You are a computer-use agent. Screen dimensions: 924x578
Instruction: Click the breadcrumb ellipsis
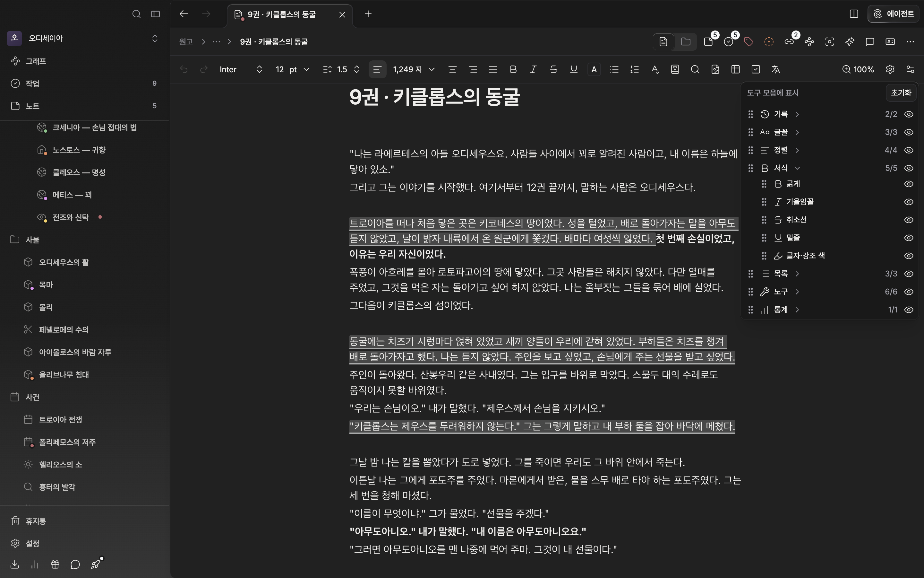tap(217, 42)
